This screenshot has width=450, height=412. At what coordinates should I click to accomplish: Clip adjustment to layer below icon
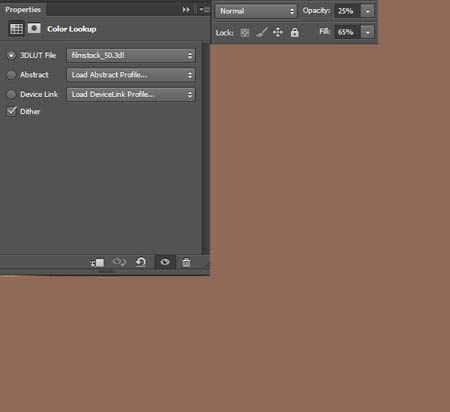97,263
